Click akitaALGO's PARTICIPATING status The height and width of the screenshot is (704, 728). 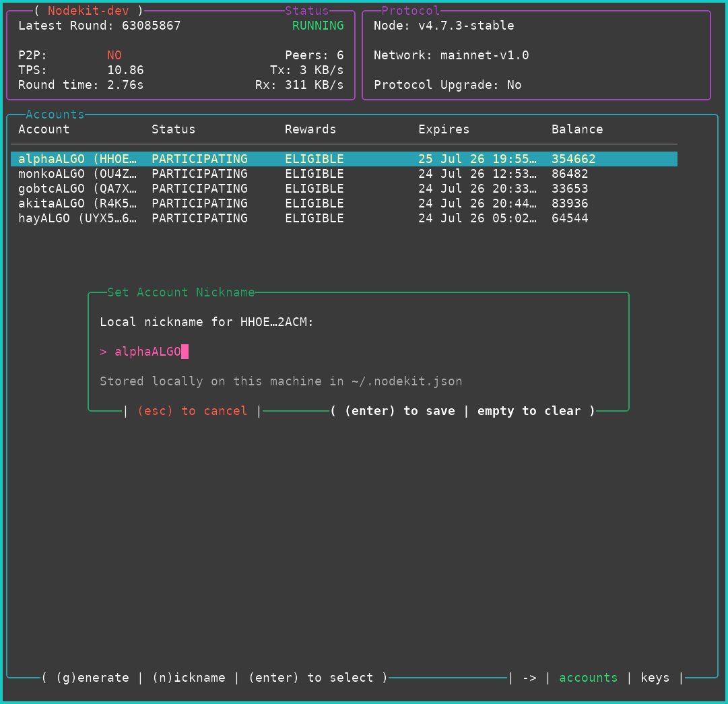click(x=199, y=203)
